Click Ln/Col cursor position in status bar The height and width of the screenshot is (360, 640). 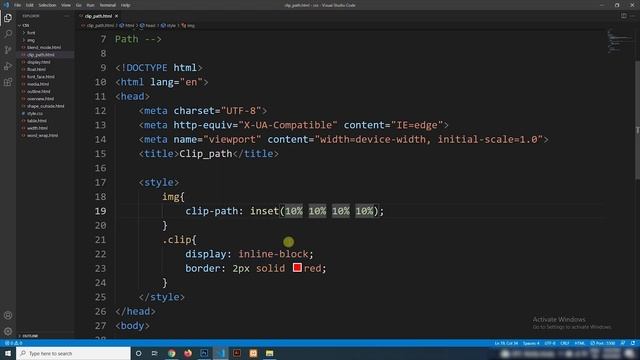click(506, 343)
